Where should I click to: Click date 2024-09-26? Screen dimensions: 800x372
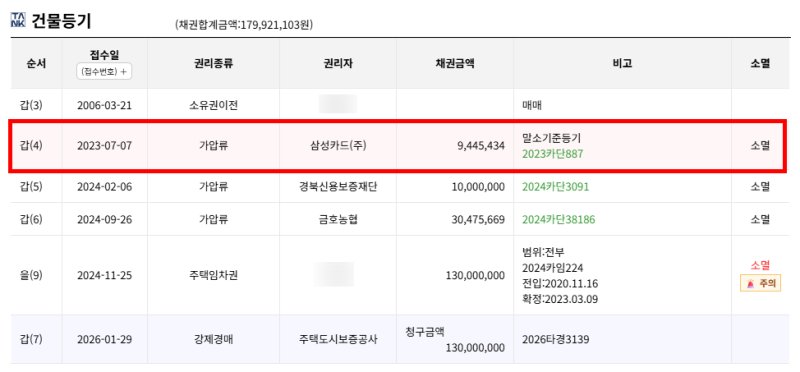[105, 219]
